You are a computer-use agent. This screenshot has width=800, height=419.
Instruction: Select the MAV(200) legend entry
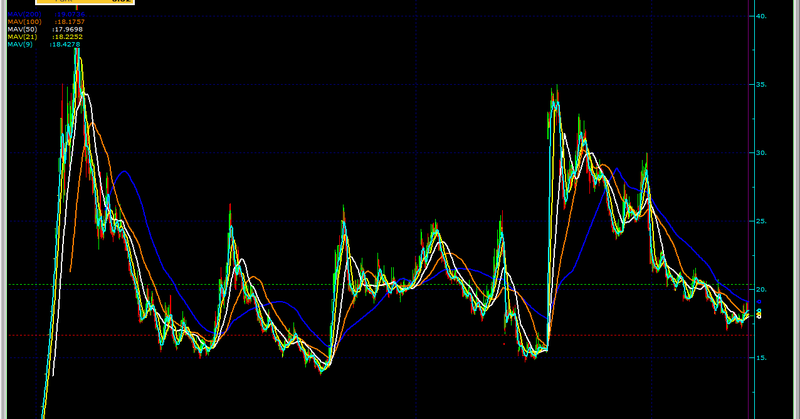tap(46, 14)
